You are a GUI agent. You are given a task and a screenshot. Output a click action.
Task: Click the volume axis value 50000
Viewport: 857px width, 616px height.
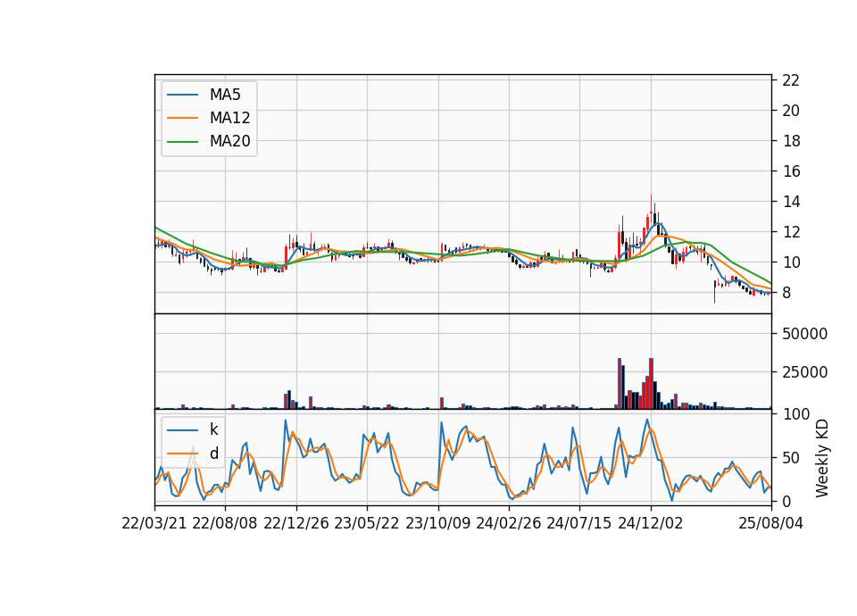tap(804, 333)
